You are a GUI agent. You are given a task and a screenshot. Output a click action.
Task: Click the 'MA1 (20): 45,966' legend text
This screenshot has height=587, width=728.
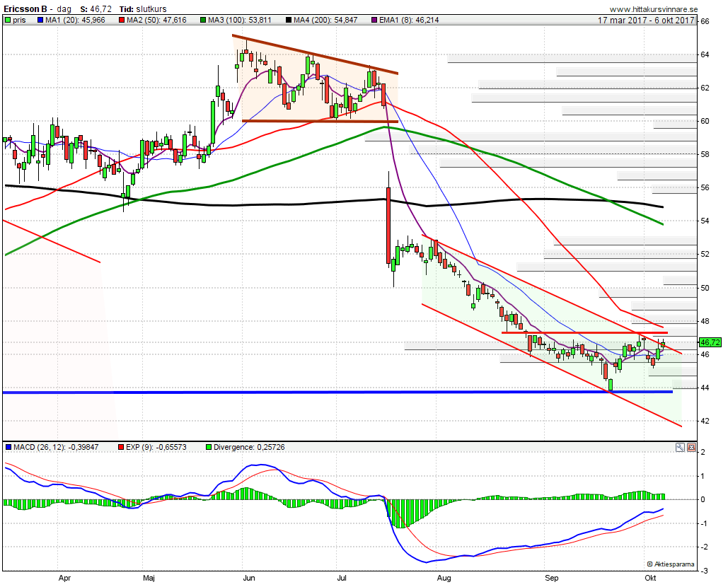click(75, 20)
